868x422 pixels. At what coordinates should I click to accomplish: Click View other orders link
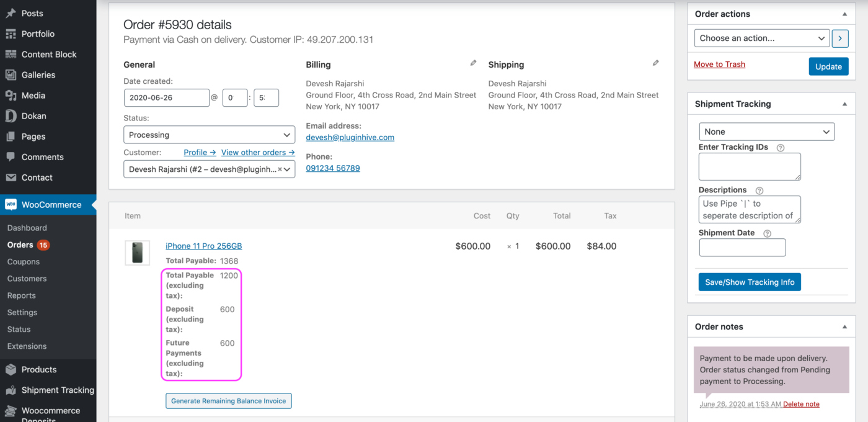[x=258, y=152]
